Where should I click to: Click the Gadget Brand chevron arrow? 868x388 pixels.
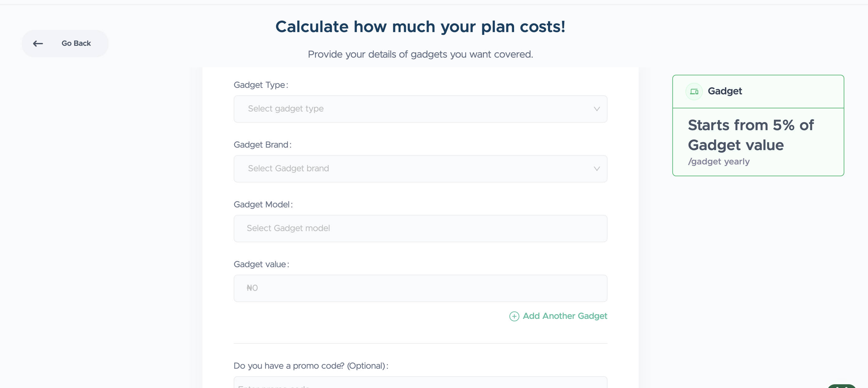(596, 168)
